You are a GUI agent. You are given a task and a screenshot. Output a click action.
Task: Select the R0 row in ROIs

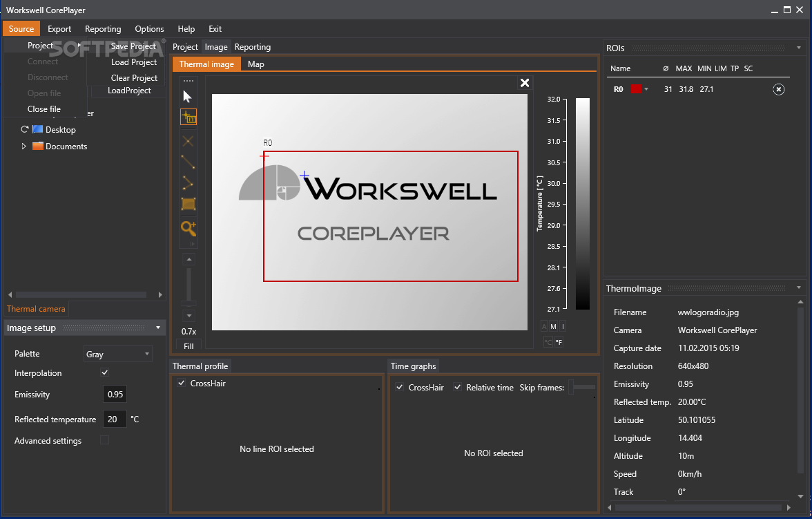697,89
